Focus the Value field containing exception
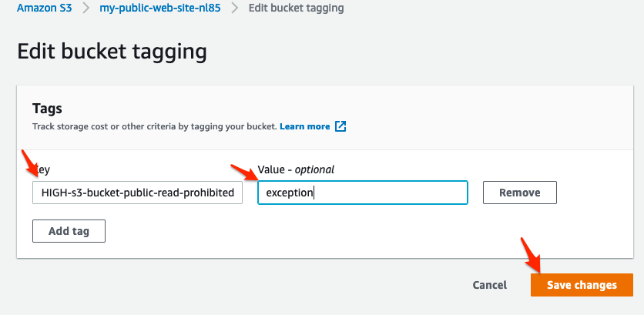Screen dimensions: 644x315 pyautogui.click(x=363, y=193)
